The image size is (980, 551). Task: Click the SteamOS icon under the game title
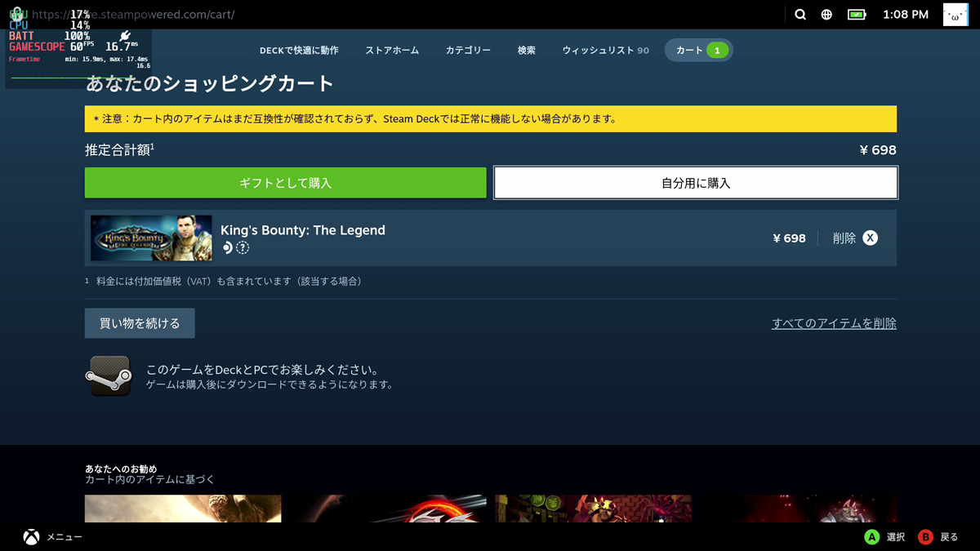coord(227,248)
